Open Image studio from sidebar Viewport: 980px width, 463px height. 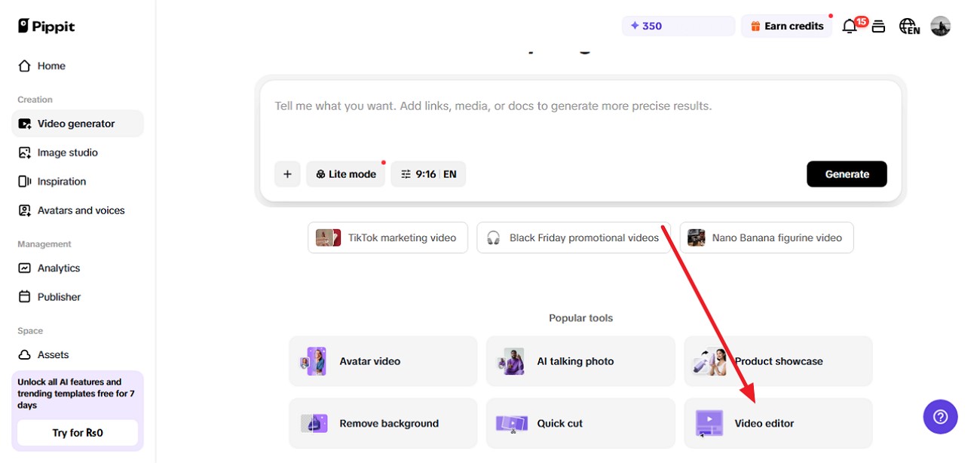pyautogui.click(x=68, y=152)
